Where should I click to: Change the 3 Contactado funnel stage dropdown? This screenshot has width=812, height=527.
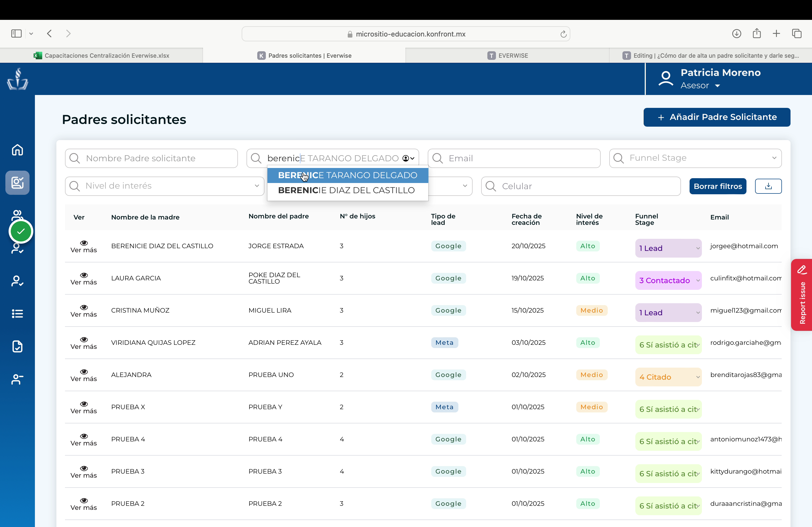coord(668,280)
